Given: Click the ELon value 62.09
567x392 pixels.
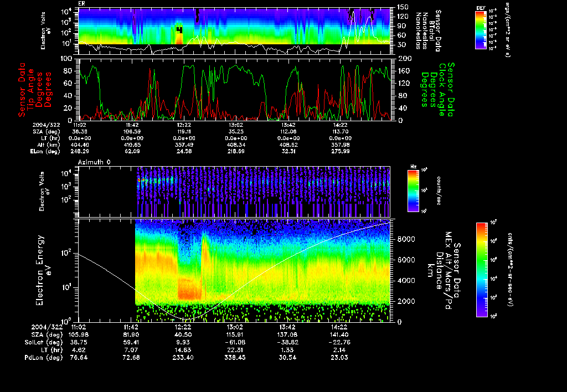Looking at the screenshot, I should pos(132,151).
